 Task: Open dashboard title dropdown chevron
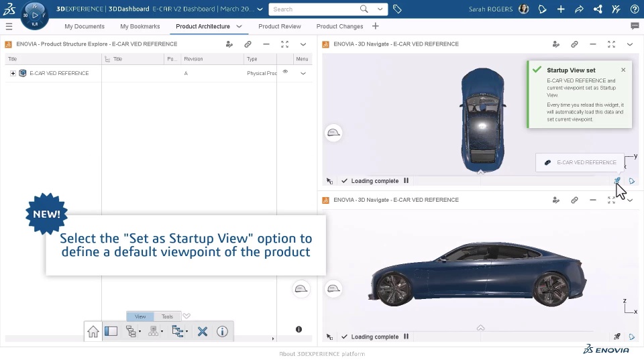tap(260, 9)
